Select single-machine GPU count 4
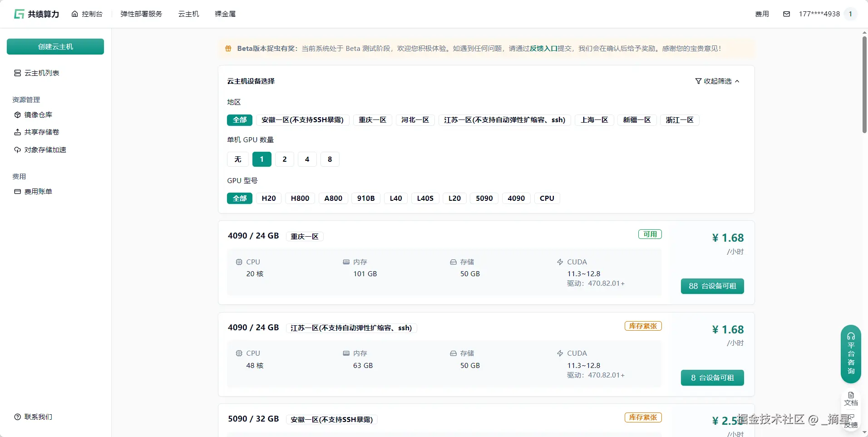868x437 pixels. [x=307, y=159]
